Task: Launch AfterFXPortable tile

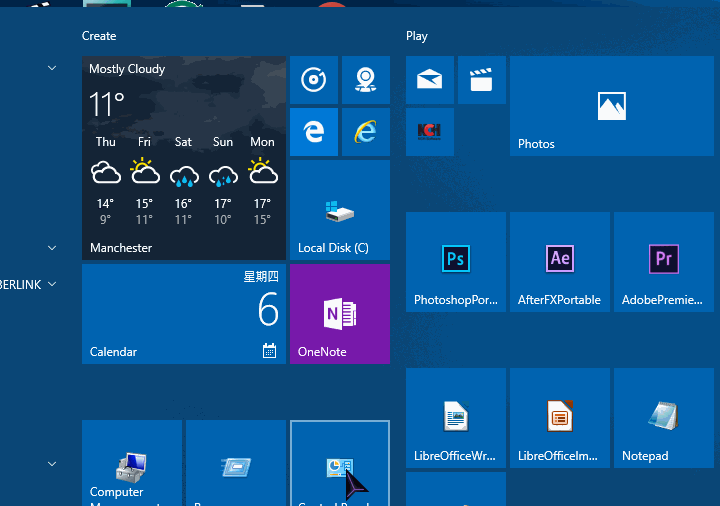Action: [559, 262]
